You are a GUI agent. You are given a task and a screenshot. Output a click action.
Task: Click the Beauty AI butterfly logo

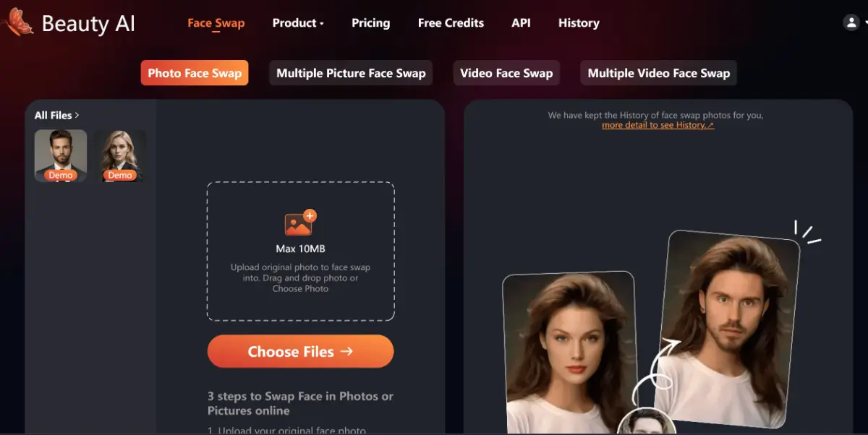(17, 22)
